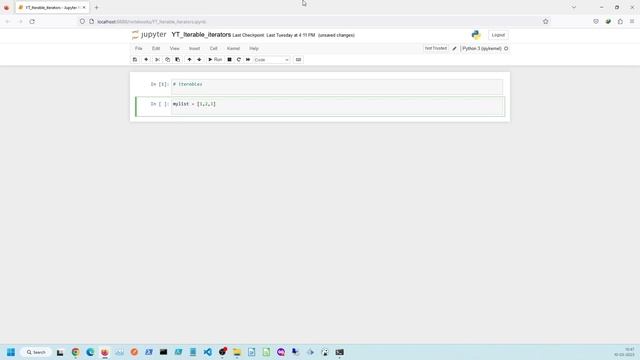Close the YT_Iterable_iterators browser tab
640x360 pixels.
84,7
